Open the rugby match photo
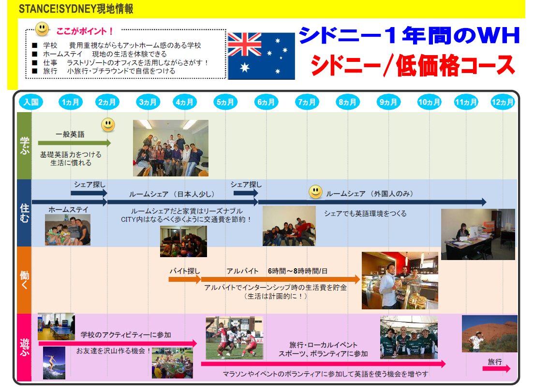The width and height of the screenshot is (534, 392). pyautogui.click(x=234, y=338)
